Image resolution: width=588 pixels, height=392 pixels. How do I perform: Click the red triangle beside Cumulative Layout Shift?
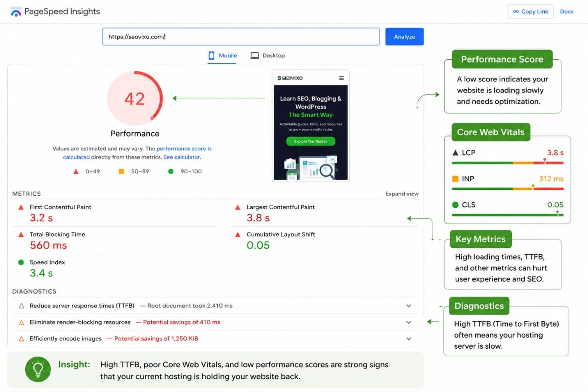pyautogui.click(x=237, y=234)
